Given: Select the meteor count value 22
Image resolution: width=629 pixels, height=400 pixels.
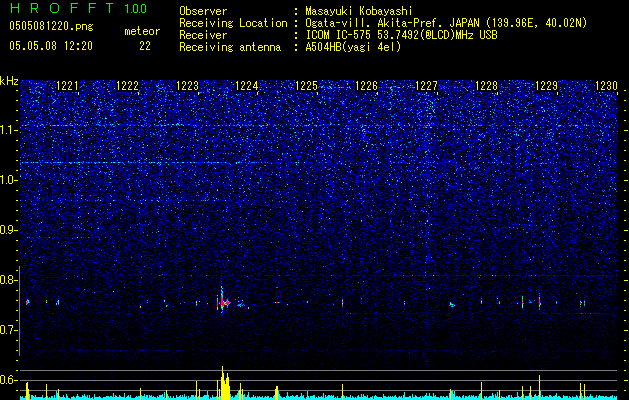Looking at the screenshot, I should click(145, 46).
